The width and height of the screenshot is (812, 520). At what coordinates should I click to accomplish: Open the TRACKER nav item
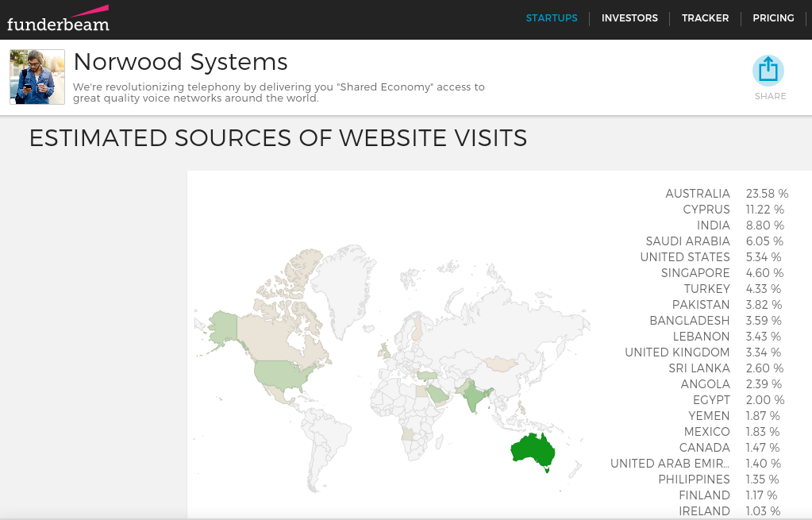(x=705, y=18)
